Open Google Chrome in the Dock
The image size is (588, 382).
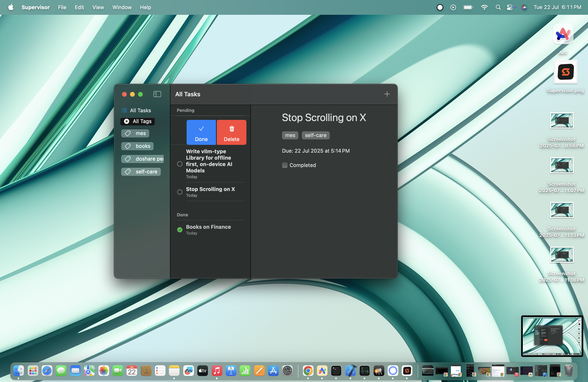coord(308,370)
